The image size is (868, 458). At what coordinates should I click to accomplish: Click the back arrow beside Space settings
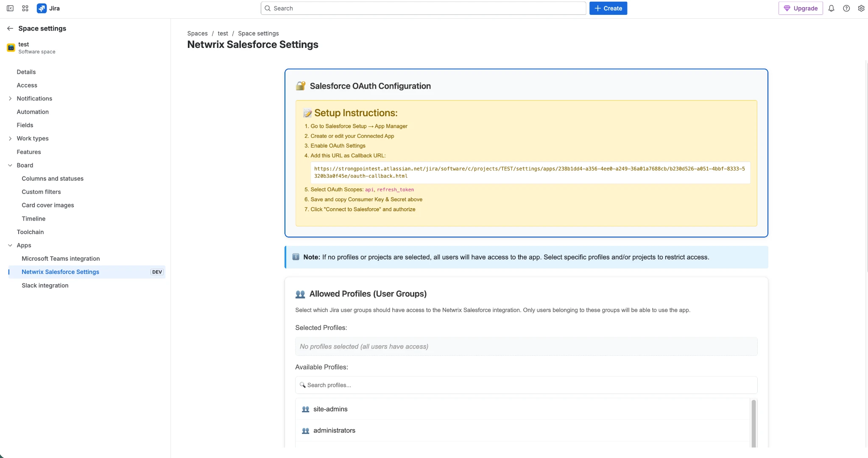click(10, 28)
